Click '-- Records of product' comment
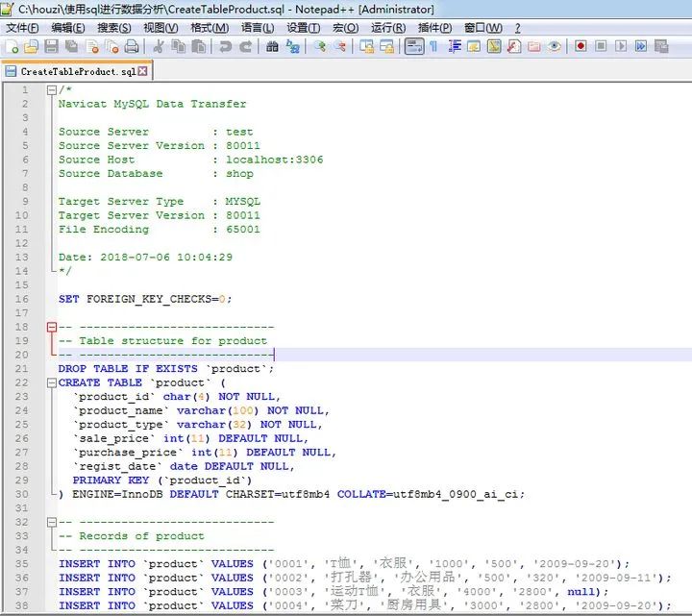The height and width of the screenshot is (616, 692). point(132,536)
